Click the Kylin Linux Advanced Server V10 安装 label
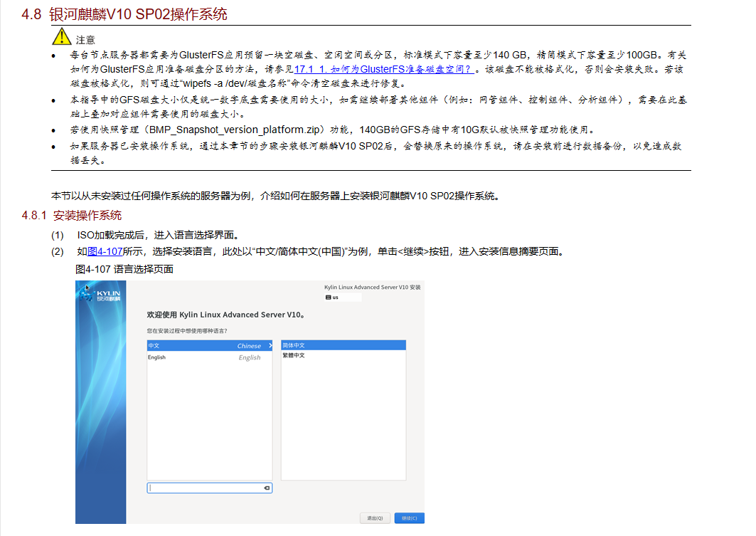The width and height of the screenshot is (756, 536). 372,287
